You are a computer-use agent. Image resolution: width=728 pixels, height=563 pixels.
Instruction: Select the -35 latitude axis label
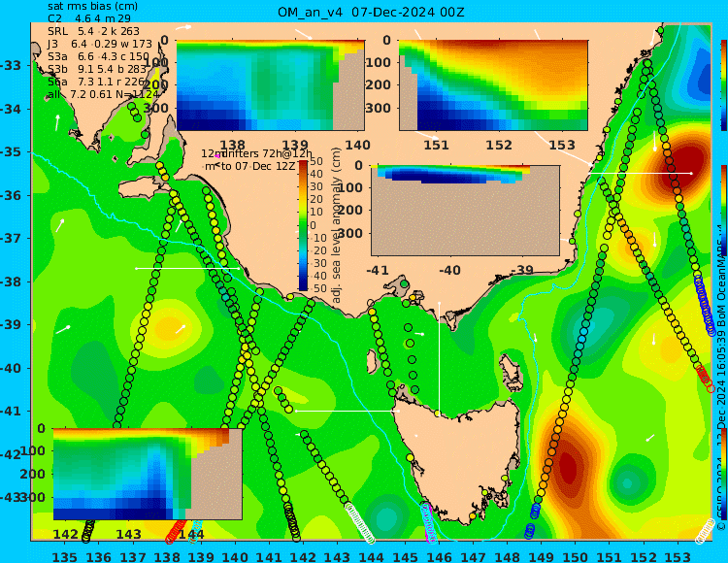click(x=10, y=151)
